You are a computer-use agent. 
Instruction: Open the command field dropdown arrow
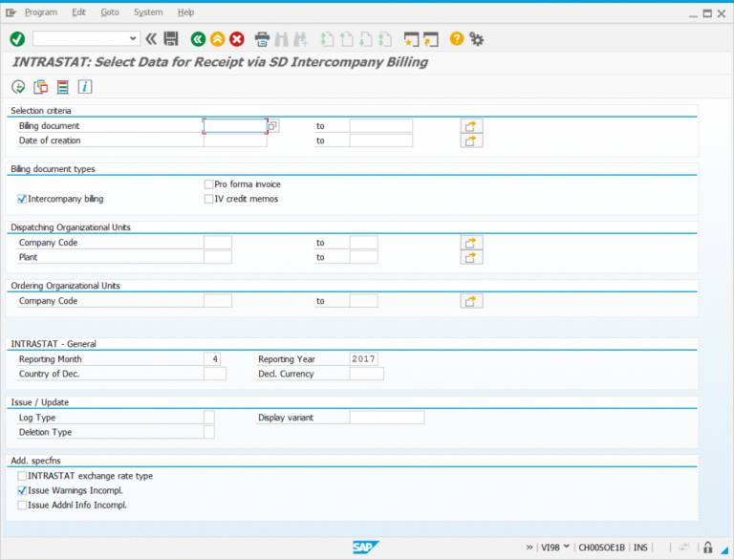(x=133, y=38)
